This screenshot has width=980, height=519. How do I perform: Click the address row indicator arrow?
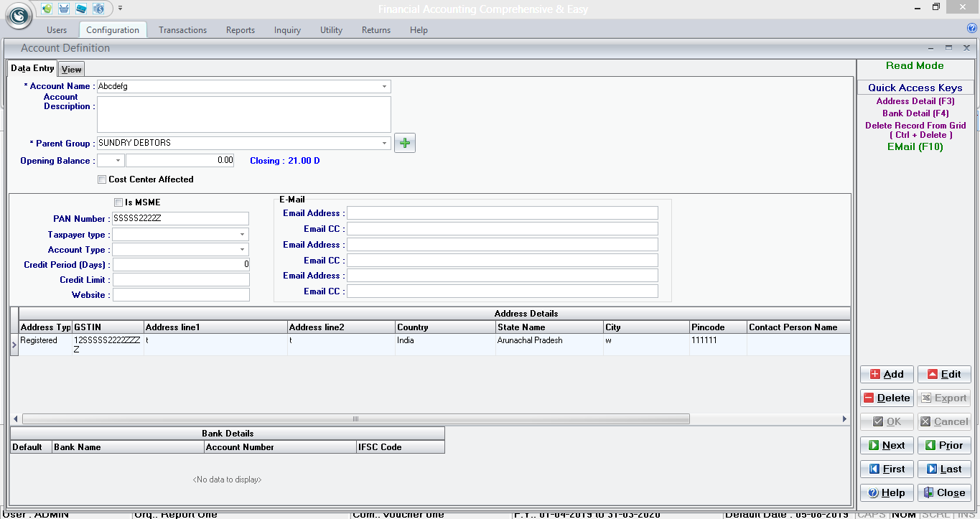(14, 345)
